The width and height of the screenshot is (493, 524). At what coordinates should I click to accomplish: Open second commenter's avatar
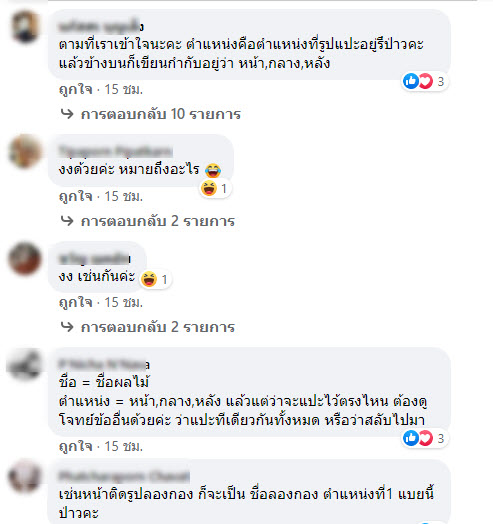[x=25, y=151]
